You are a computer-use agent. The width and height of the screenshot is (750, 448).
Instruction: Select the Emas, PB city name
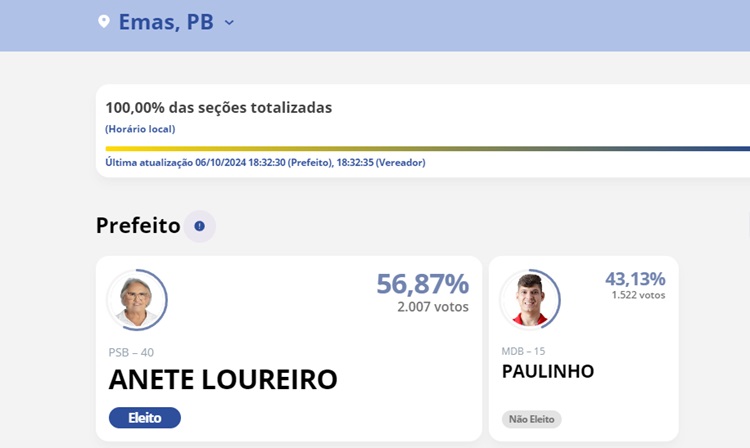(x=165, y=22)
